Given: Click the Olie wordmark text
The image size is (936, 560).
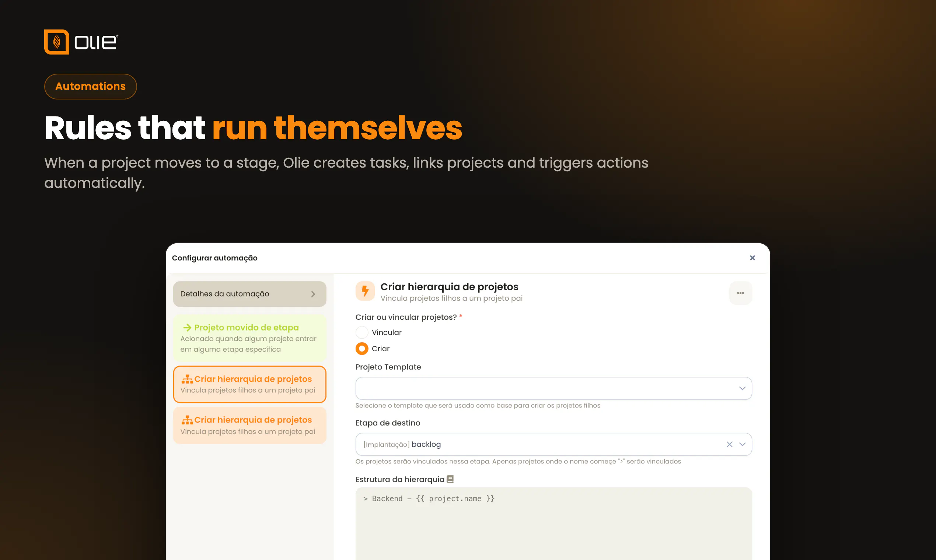Looking at the screenshot, I should tap(96, 42).
